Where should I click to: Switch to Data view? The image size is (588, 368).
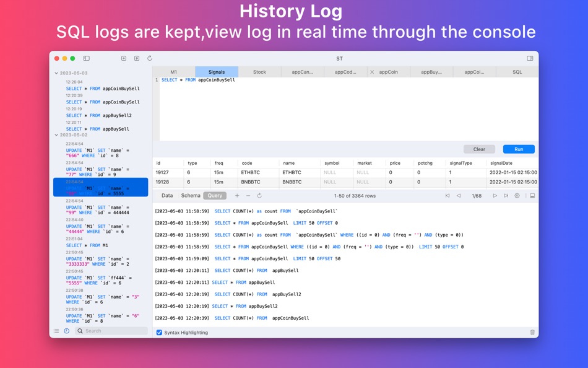coord(167,196)
